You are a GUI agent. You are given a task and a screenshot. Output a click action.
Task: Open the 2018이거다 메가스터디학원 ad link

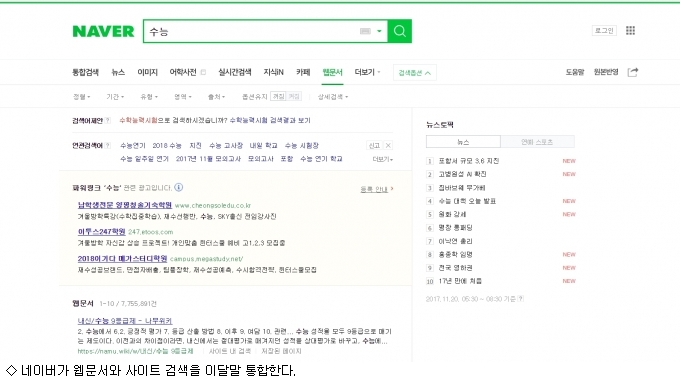click(x=122, y=258)
